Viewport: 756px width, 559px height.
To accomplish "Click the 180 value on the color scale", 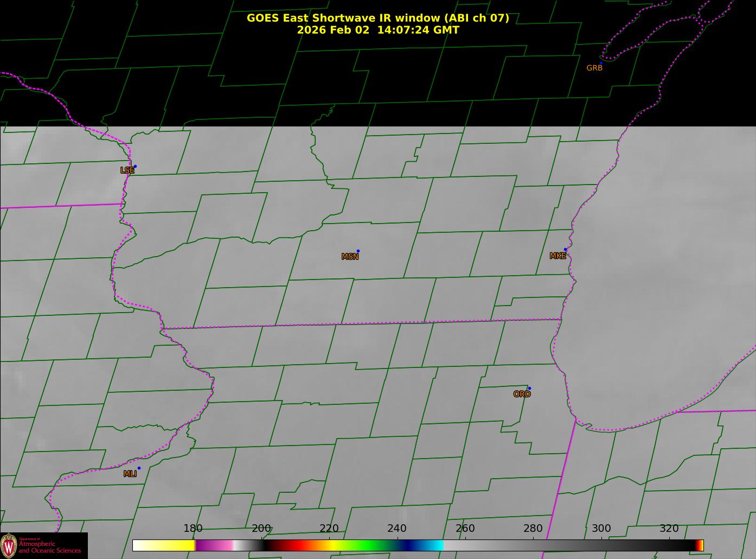I will point(193,528).
